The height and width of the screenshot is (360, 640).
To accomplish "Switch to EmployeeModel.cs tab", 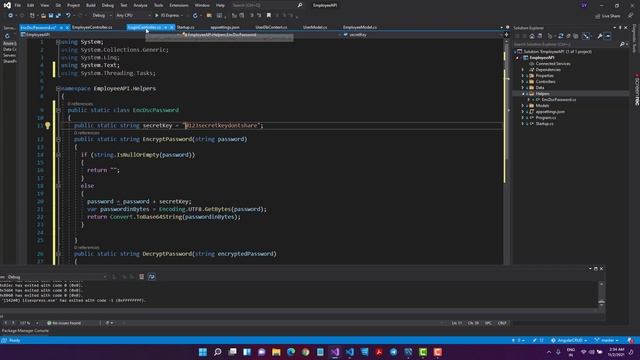I will coord(360,27).
